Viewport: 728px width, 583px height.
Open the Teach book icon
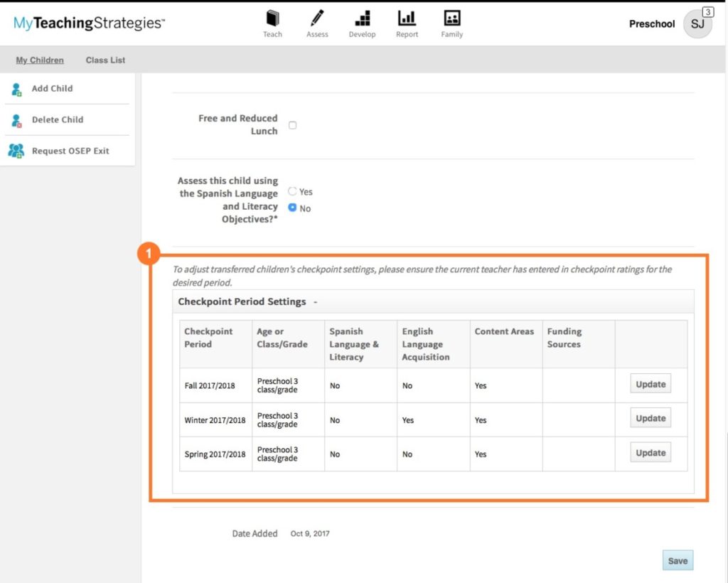(272, 19)
